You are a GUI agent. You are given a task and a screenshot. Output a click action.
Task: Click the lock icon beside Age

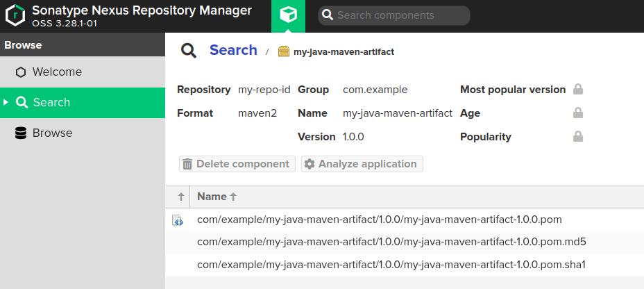tap(578, 113)
